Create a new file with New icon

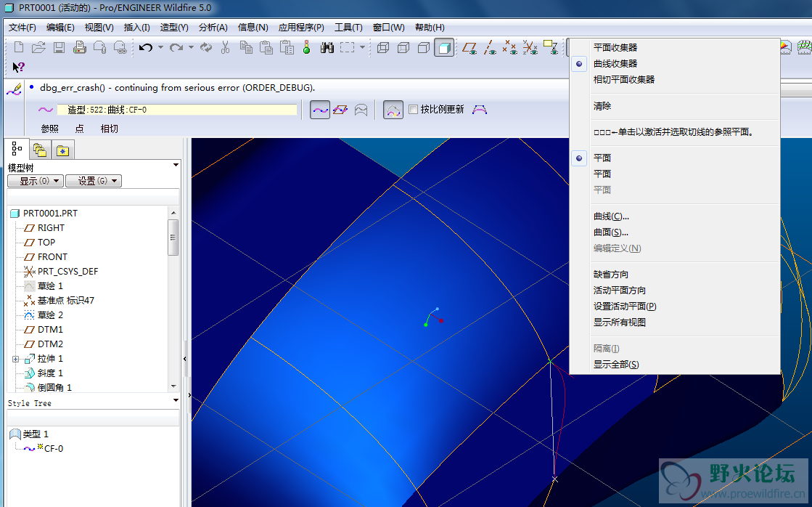19,48
